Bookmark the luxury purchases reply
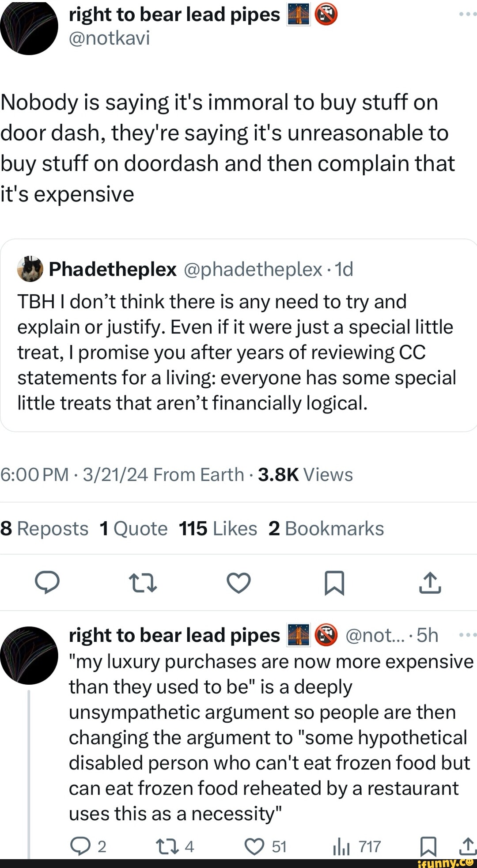 tap(427, 846)
